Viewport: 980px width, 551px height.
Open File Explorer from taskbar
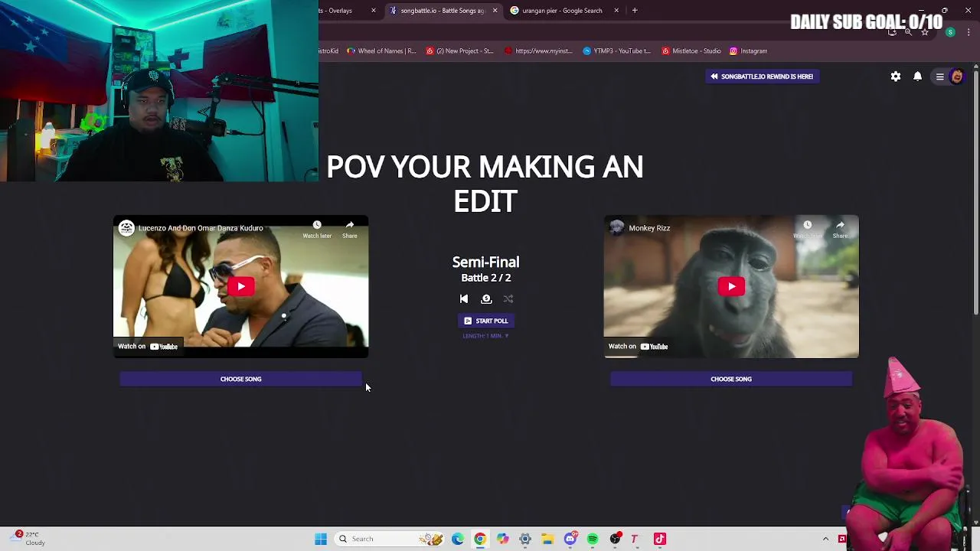click(x=547, y=539)
